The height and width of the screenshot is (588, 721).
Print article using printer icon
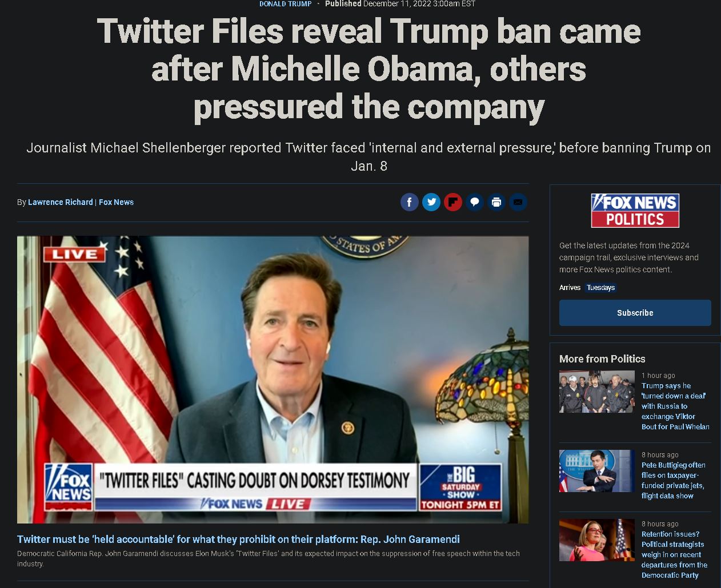coord(496,202)
